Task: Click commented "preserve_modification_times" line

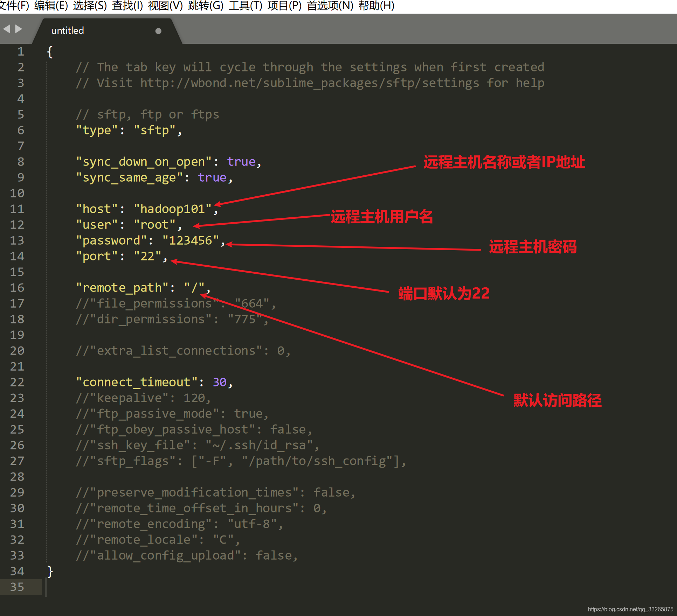Action: (216, 493)
